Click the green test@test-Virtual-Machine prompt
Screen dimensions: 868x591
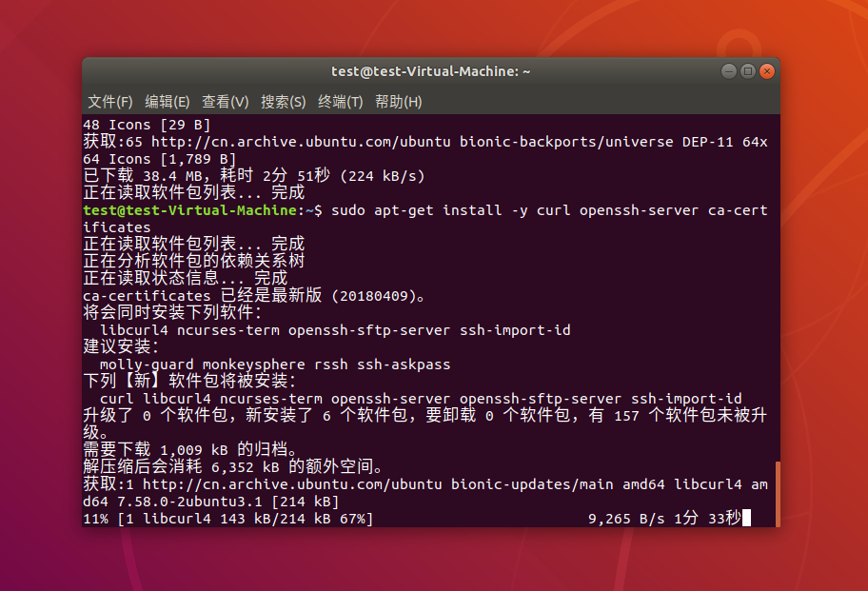190,210
